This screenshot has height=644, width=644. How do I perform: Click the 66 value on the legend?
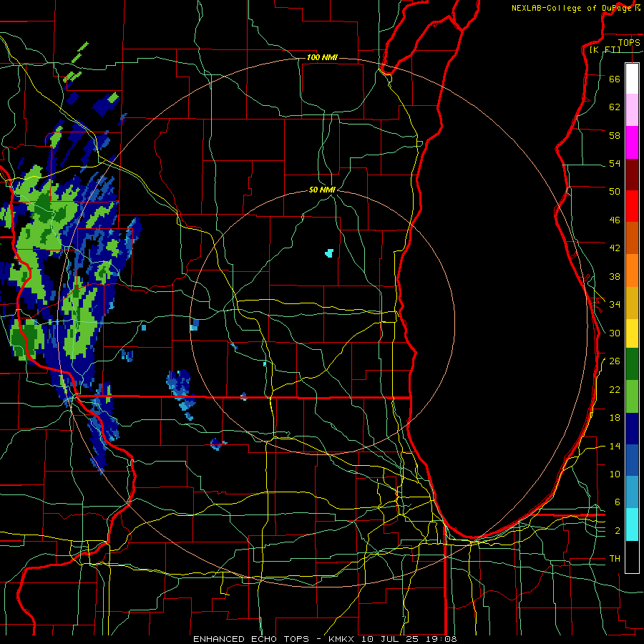tap(615, 79)
